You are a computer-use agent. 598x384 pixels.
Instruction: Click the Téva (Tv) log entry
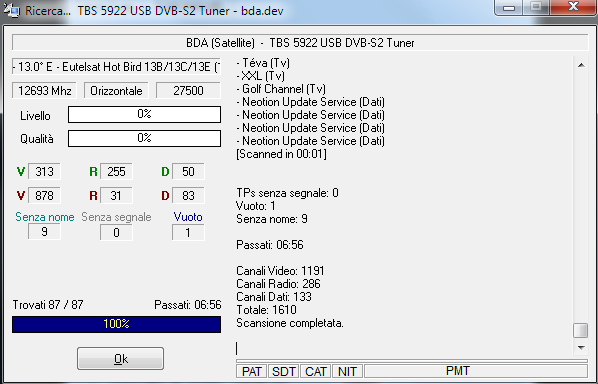tap(263, 63)
